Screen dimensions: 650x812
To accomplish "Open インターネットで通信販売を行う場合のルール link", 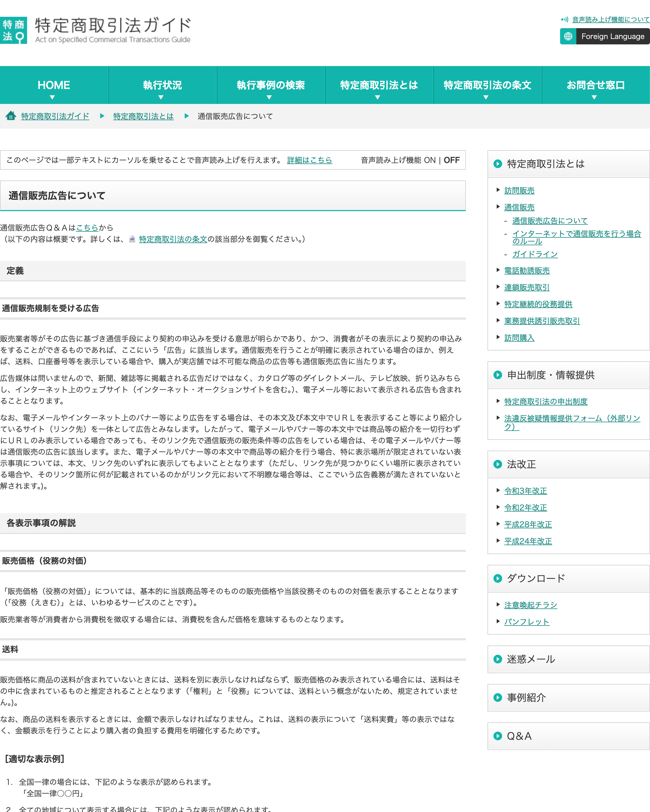I will (x=577, y=237).
